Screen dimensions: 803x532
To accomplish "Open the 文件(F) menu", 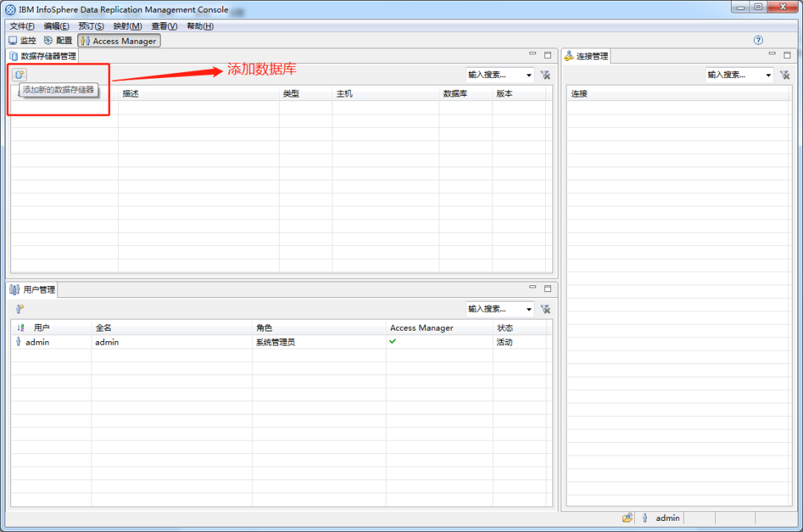I will (22, 26).
